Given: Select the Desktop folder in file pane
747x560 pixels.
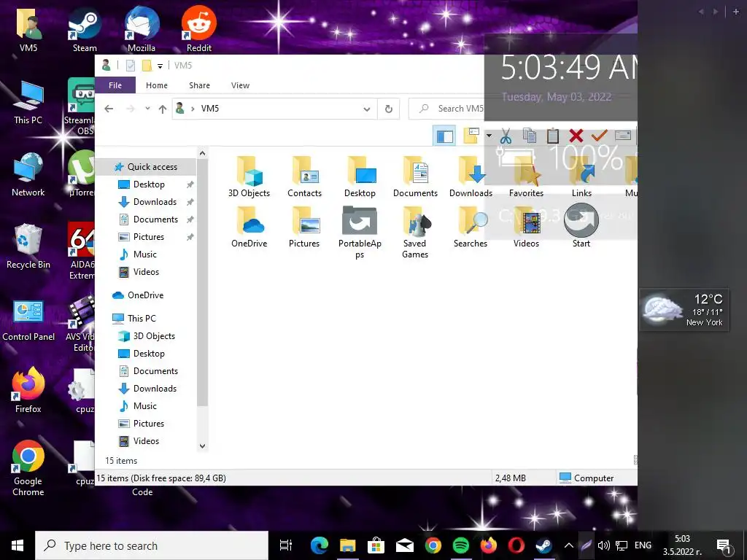Looking at the screenshot, I should pyautogui.click(x=360, y=176).
